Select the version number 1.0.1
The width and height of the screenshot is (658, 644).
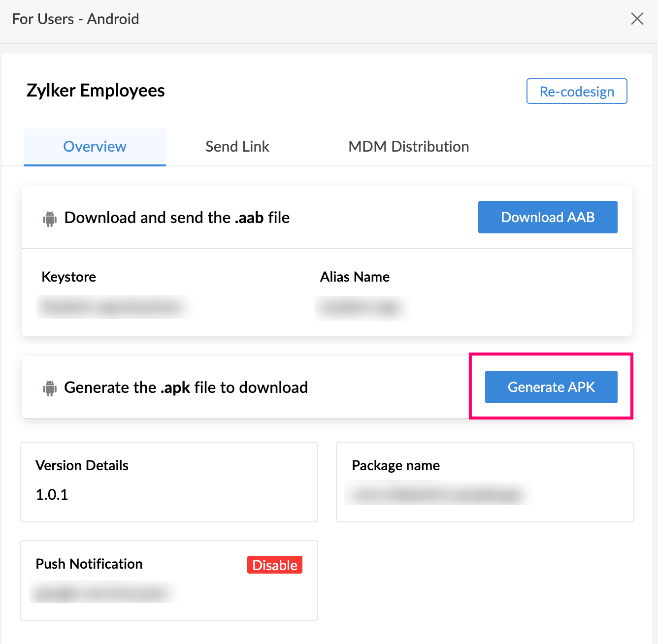[x=52, y=494]
